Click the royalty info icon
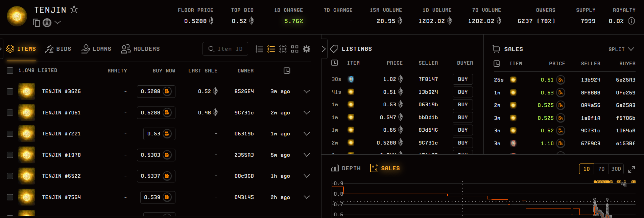Screen dimensions: 644x218 (x=631, y=21)
